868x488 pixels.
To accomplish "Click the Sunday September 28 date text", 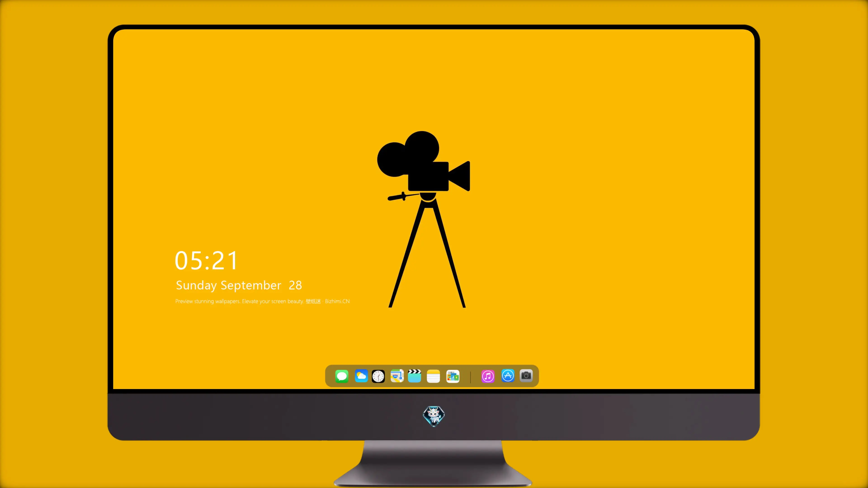I will [x=239, y=285].
